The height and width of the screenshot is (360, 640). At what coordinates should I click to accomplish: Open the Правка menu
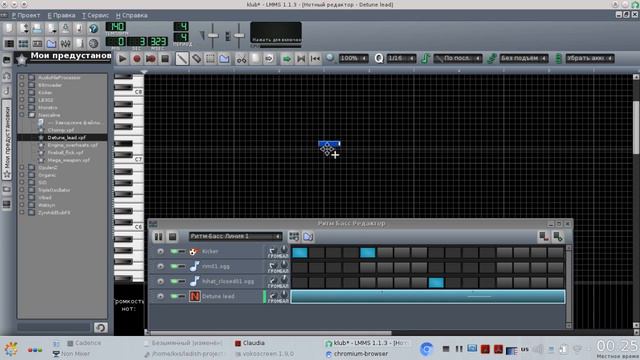pos(61,15)
